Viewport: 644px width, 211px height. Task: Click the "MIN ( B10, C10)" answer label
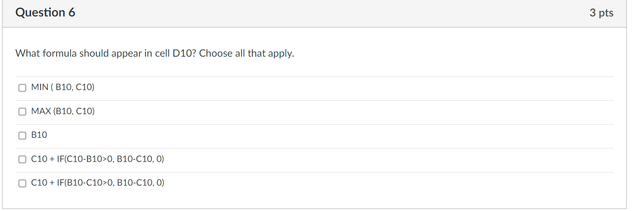click(63, 88)
